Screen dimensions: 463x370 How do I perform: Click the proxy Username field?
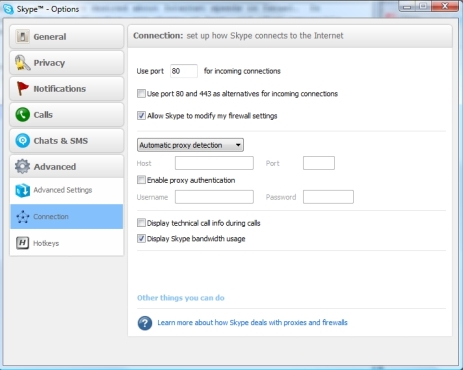[214, 197]
